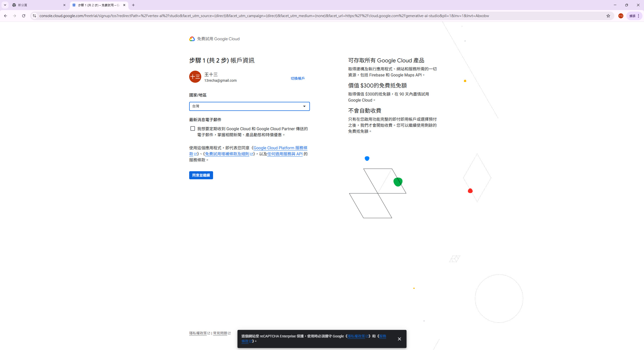Open a new browser tab with plus icon
This screenshot has height=350, width=644.
point(133,5)
